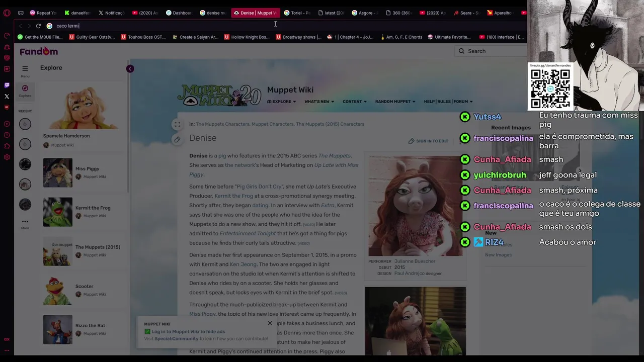Switch to the Asgore Google tab
Screen dimensions: 644x362
365,13
